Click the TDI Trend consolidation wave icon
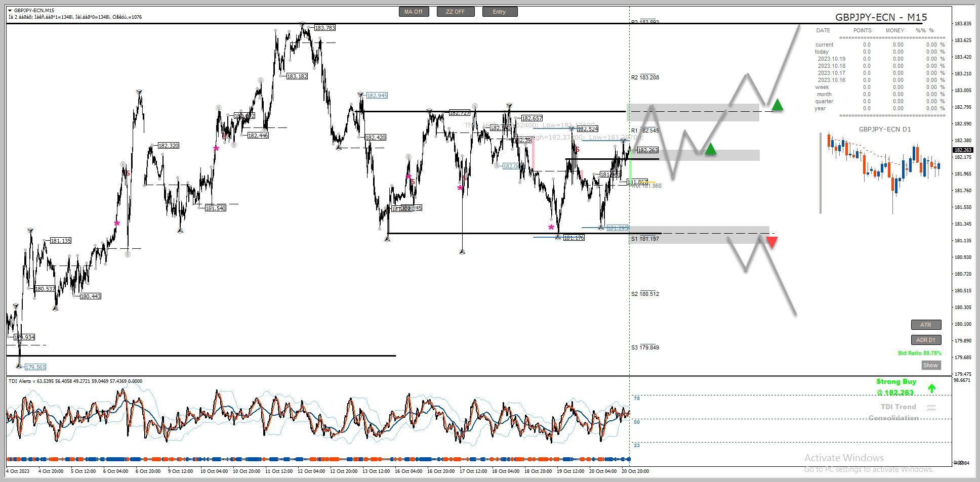 (x=931, y=408)
